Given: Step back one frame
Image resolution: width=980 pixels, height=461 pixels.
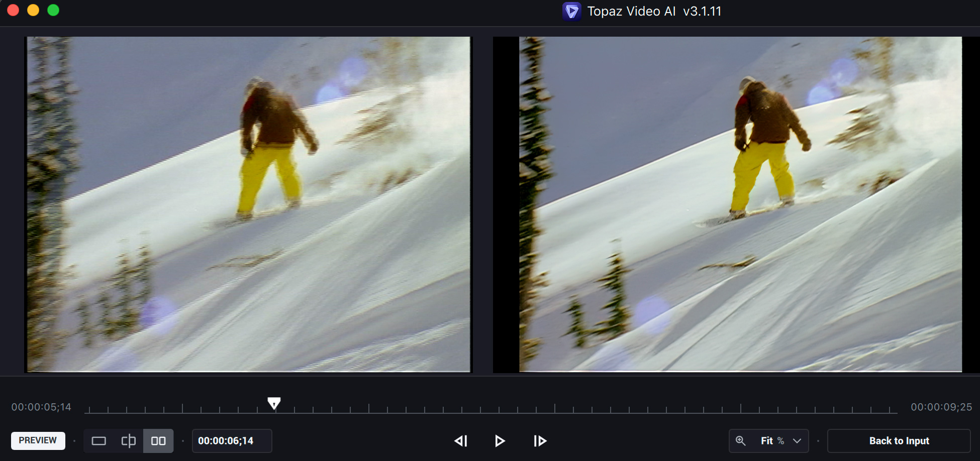Looking at the screenshot, I should (461, 441).
